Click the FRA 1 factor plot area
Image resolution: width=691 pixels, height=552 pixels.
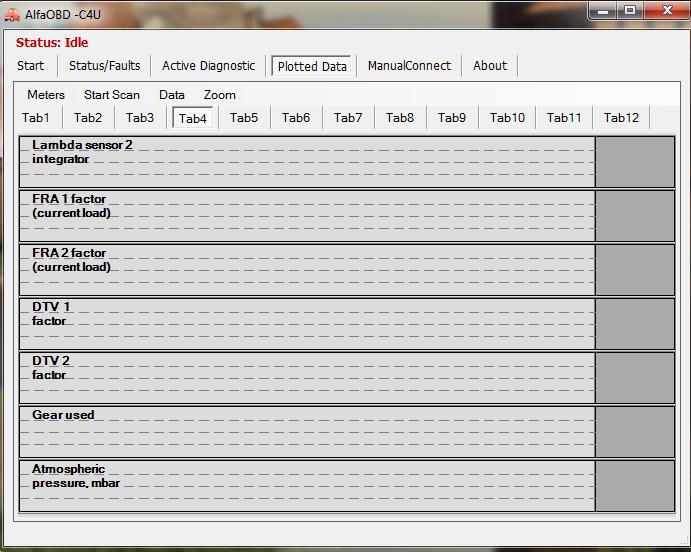pos(307,216)
